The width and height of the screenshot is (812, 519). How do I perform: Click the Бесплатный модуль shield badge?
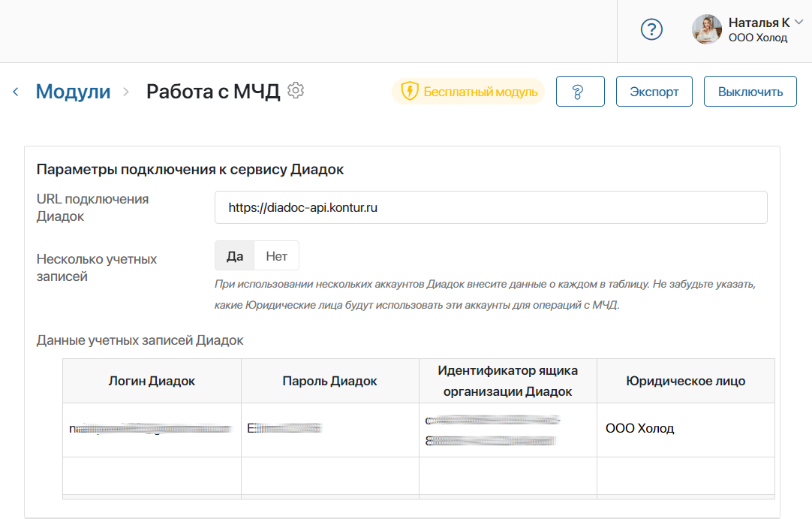click(468, 92)
